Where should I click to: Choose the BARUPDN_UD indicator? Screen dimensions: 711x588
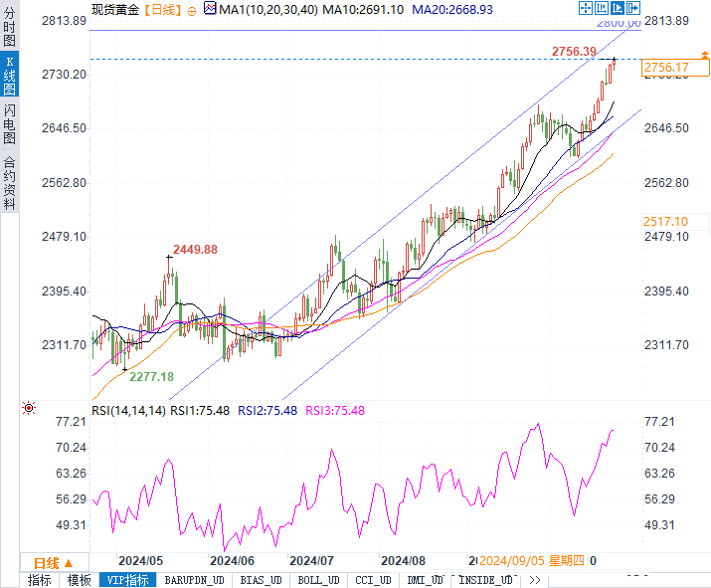(194, 580)
